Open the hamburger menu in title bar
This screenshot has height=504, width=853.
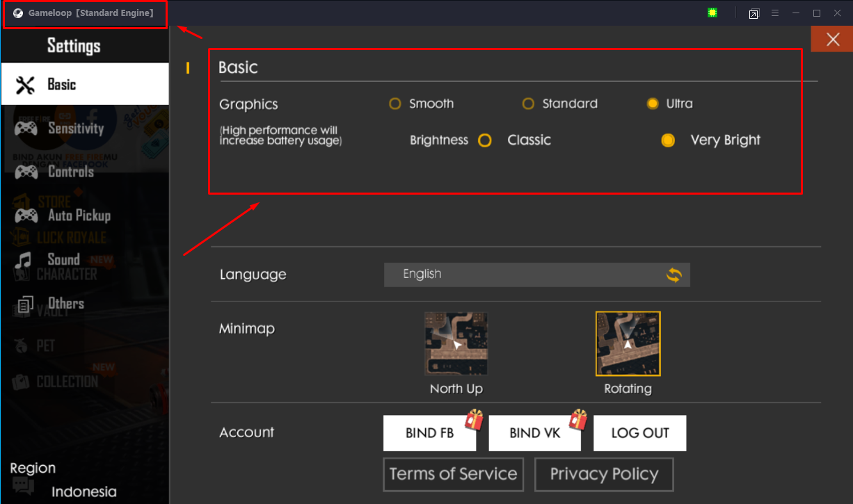pyautogui.click(x=774, y=13)
